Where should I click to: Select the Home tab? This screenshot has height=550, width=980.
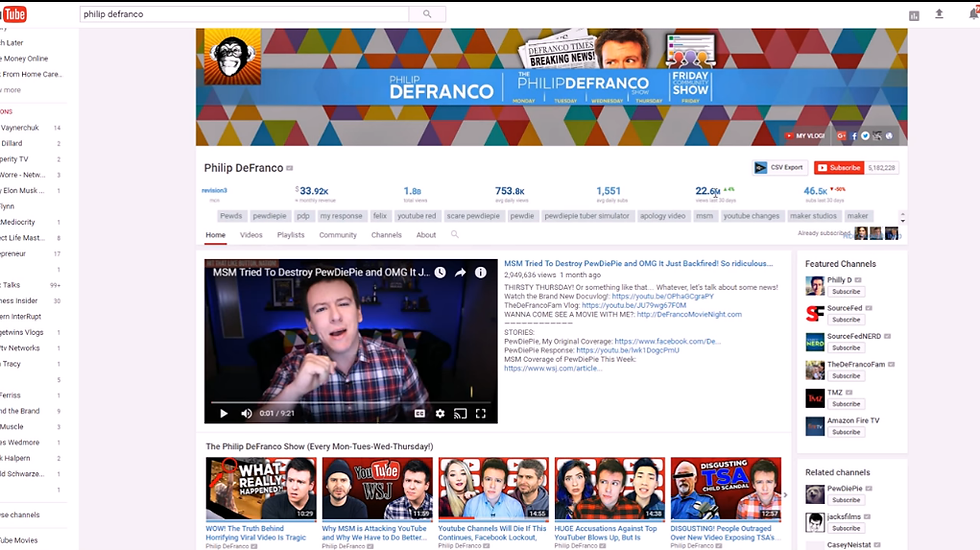(x=216, y=235)
